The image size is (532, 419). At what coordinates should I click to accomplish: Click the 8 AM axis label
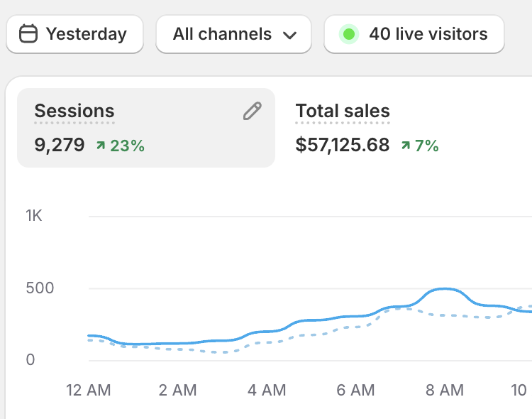coord(445,390)
